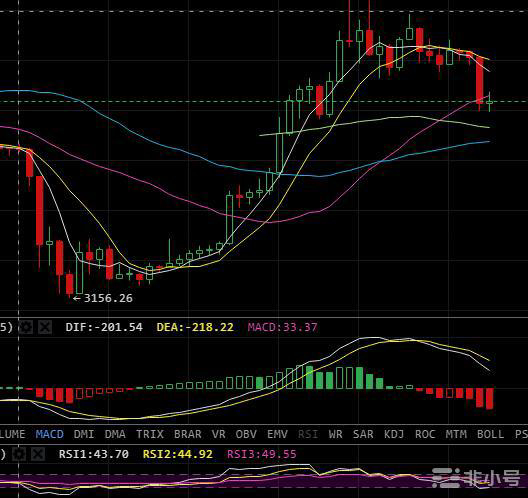Show the WR indicator
Screen dimensions: 528x498
pyautogui.click(x=335, y=434)
